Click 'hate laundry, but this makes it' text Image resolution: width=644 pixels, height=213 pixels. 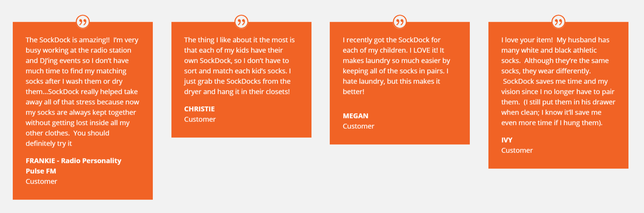point(392,81)
